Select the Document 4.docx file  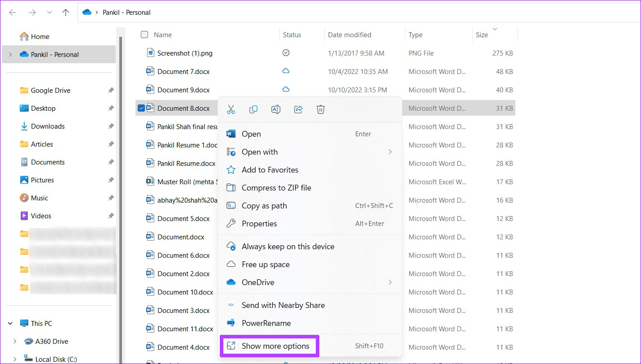[x=183, y=347]
